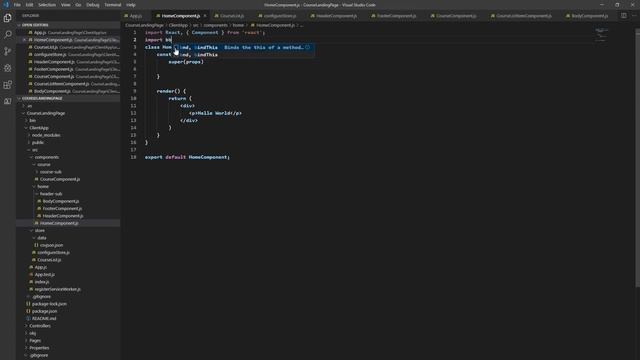The image size is (640, 360).
Task: Open the Edit menu
Action: pyautogui.click(x=29, y=5)
